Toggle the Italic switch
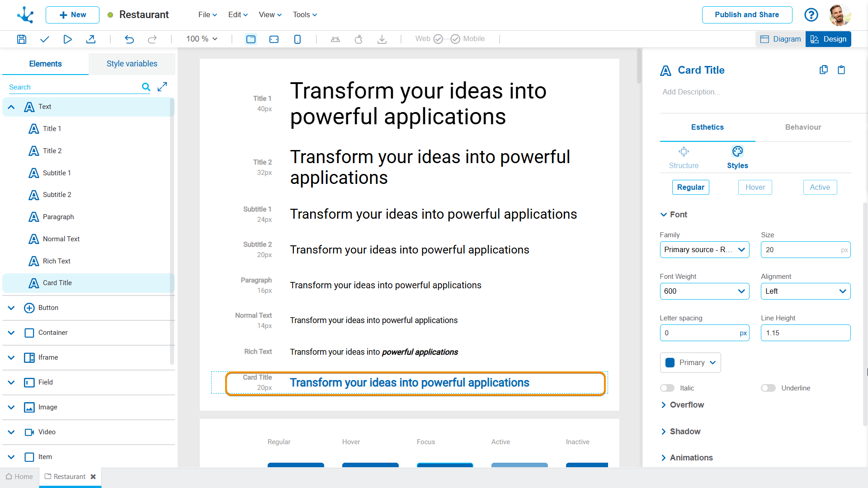The image size is (868, 488). click(667, 388)
